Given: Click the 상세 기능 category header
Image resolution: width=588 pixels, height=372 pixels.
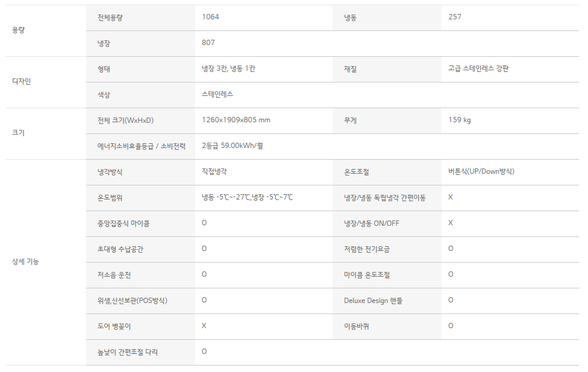Looking at the screenshot, I should pos(26,262).
